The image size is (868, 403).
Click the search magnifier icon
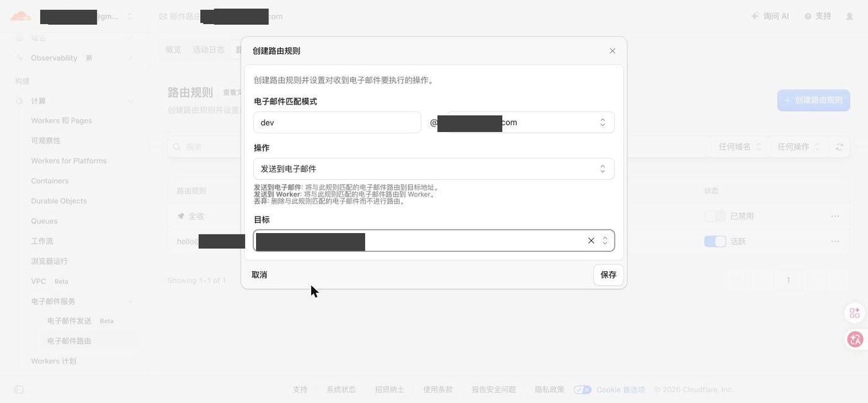(x=177, y=147)
